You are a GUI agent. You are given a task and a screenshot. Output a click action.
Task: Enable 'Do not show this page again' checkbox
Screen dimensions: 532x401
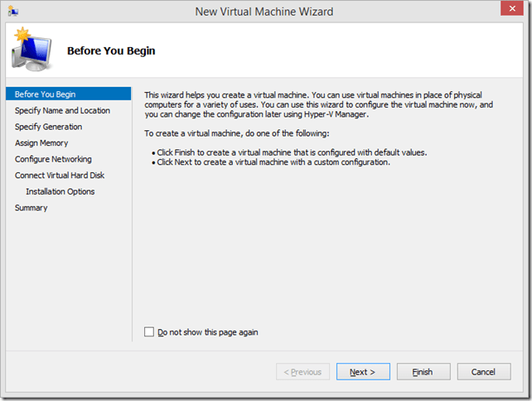tap(149, 332)
